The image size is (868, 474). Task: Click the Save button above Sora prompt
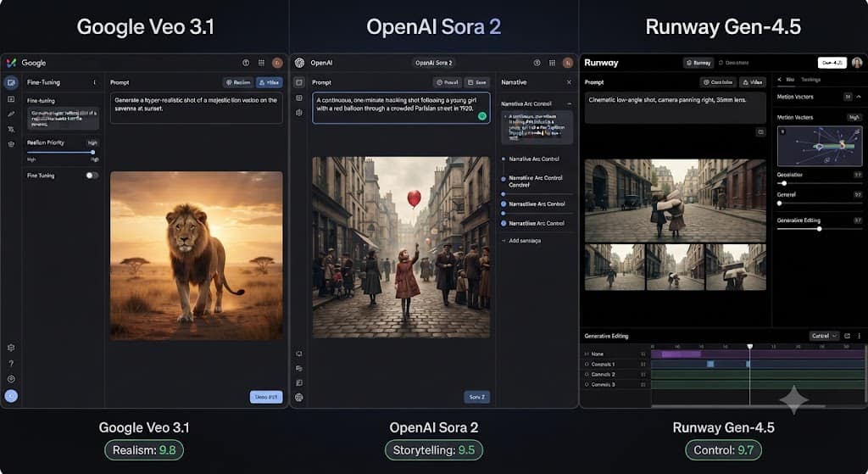click(x=476, y=82)
